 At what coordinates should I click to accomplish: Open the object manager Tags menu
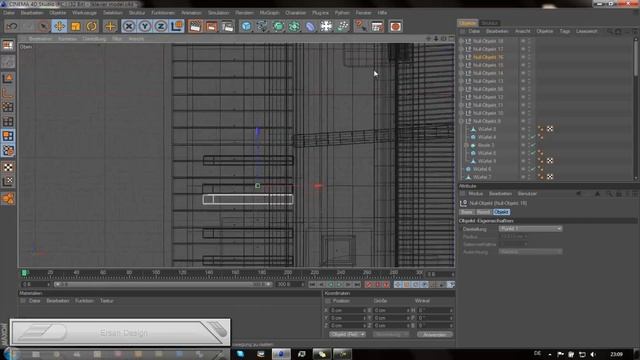[564, 31]
